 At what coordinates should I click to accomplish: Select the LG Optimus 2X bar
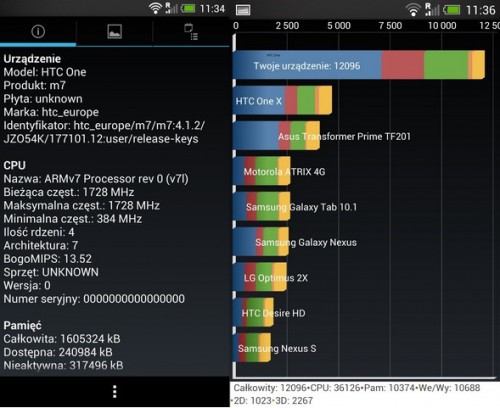point(260,277)
